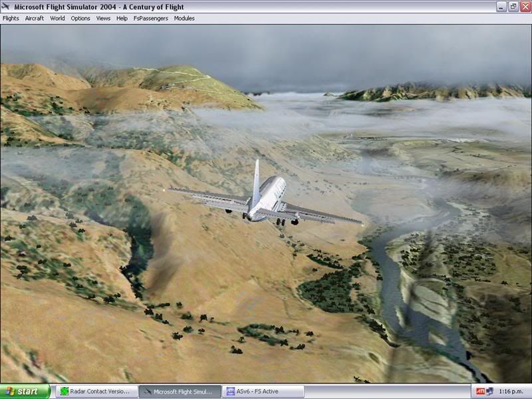Click the red ATI tray icon
This screenshot has height=399, width=532.
(x=480, y=392)
